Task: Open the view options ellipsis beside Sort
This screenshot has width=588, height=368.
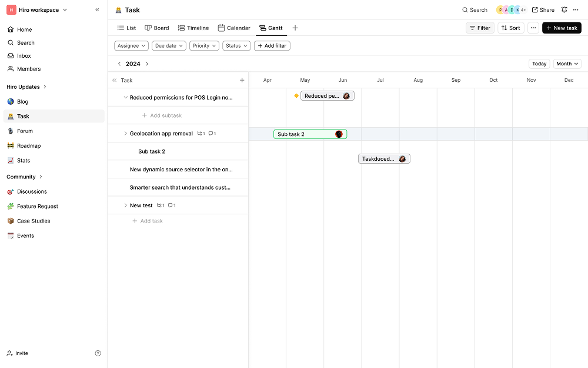Action: click(533, 28)
